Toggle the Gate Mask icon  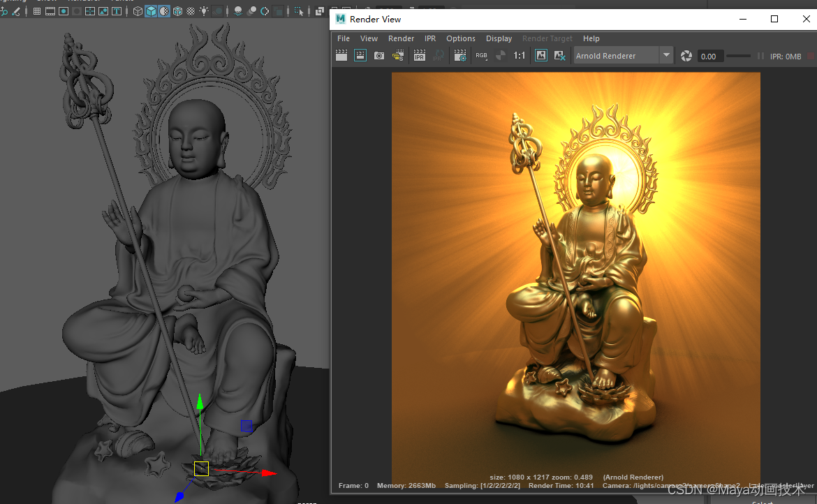pos(77,11)
